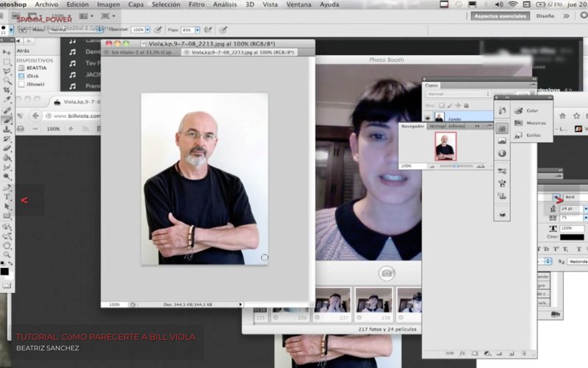The height and width of the screenshot is (368, 588).
Task: Select the Eyedropper tool
Action: [7, 99]
